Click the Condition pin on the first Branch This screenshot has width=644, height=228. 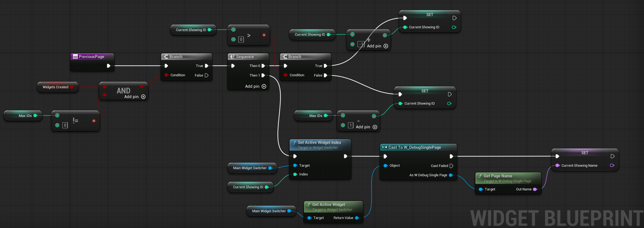(166, 75)
